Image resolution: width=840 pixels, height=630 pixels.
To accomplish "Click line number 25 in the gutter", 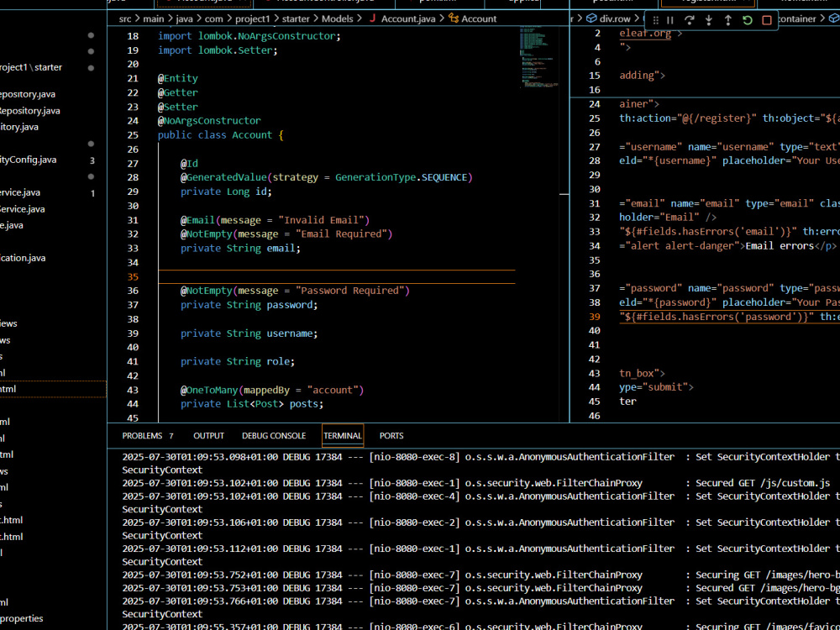I will pos(133,135).
